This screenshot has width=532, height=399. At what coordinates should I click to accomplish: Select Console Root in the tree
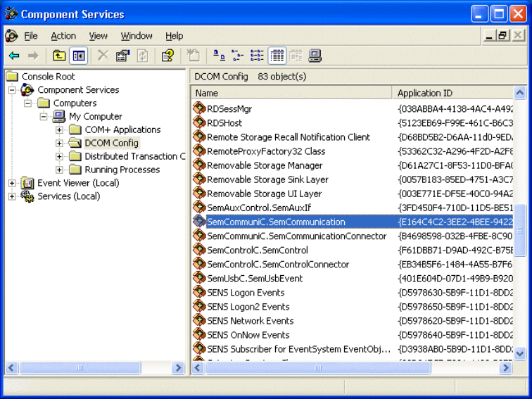[x=48, y=76]
